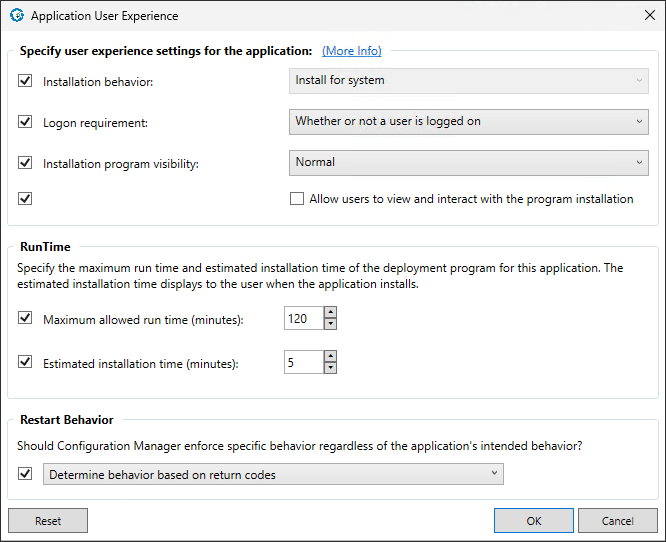Open the Install for system dropdown
666x542 pixels.
point(468,81)
